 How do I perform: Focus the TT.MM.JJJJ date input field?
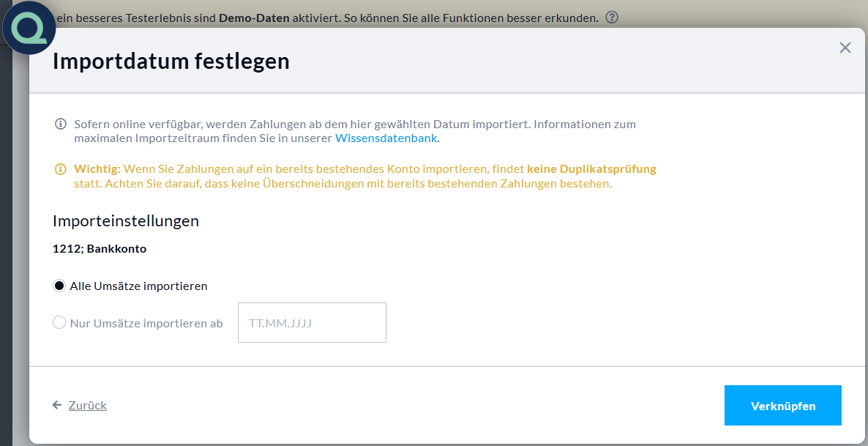pos(312,322)
